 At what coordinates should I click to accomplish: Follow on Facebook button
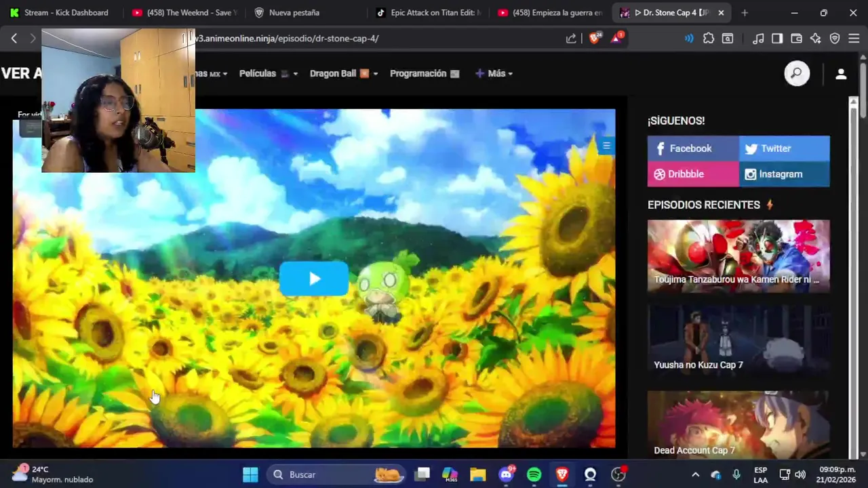click(x=693, y=148)
